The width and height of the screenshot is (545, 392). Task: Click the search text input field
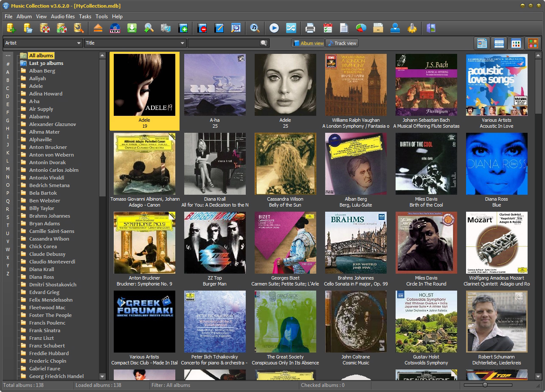click(224, 43)
